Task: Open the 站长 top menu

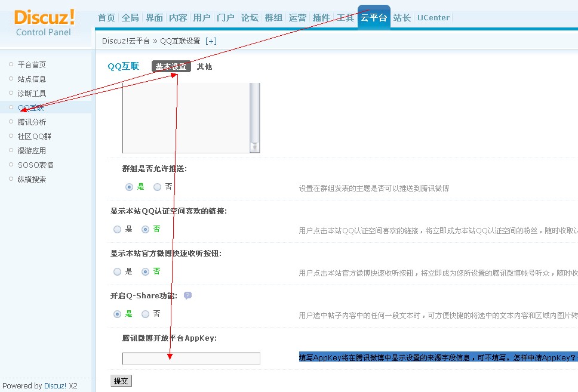Action: pyautogui.click(x=402, y=17)
